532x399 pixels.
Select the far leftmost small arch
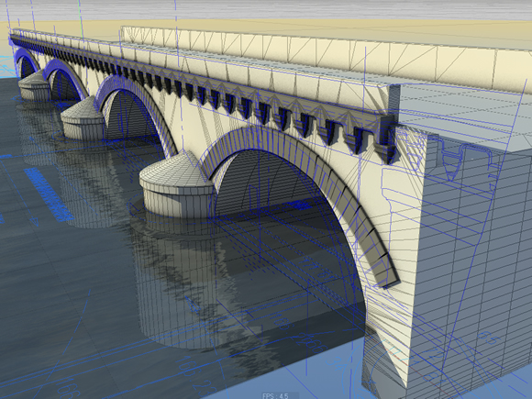pyautogui.click(x=28, y=63)
